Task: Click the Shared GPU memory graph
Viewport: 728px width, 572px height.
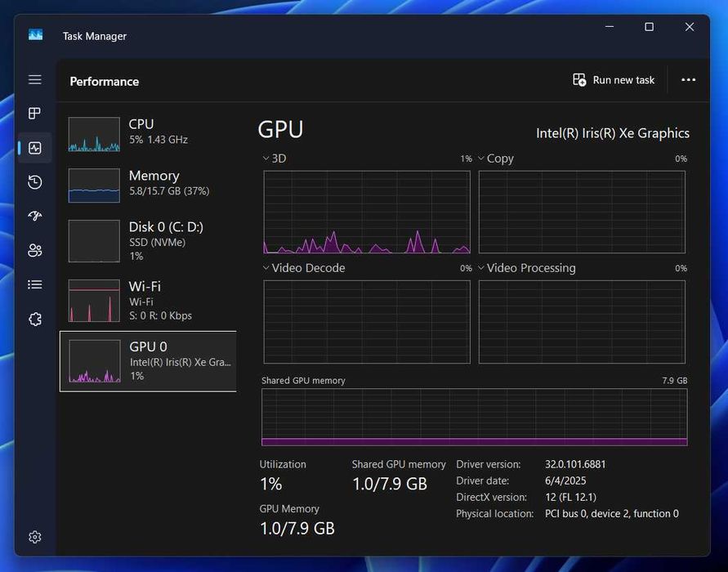Action: [475, 417]
